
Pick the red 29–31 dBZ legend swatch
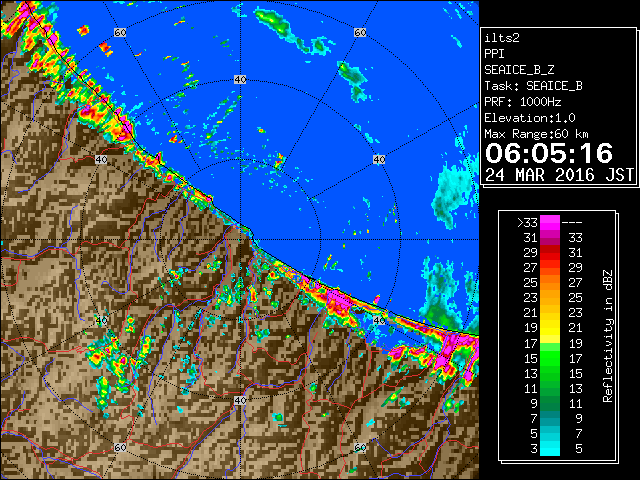point(550,253)
